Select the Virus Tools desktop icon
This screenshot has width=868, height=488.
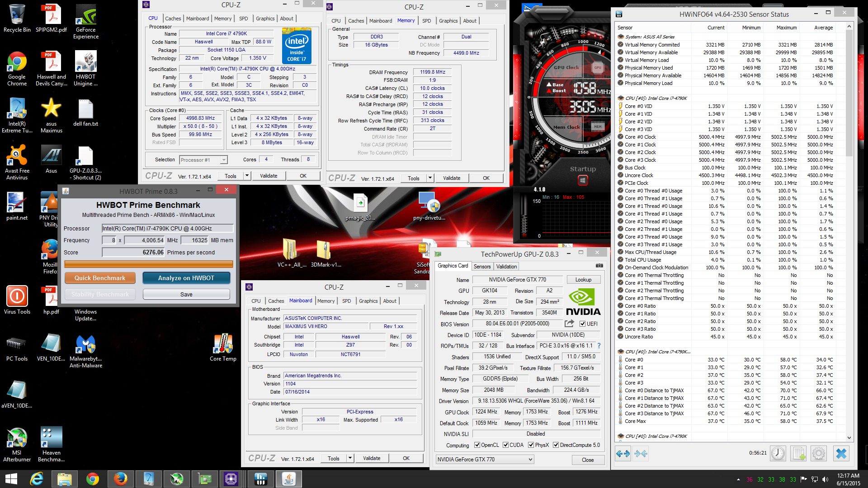17,300
